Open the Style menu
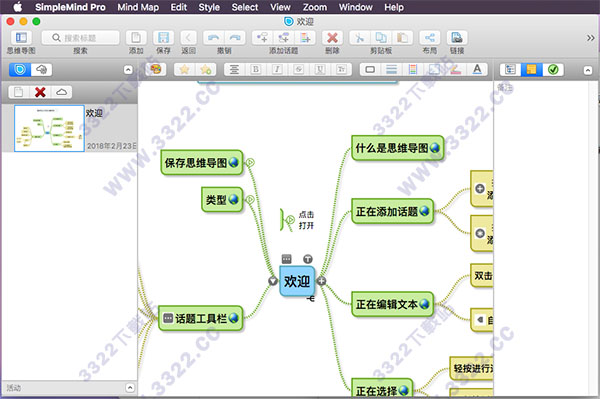 [x=209, y=7]
